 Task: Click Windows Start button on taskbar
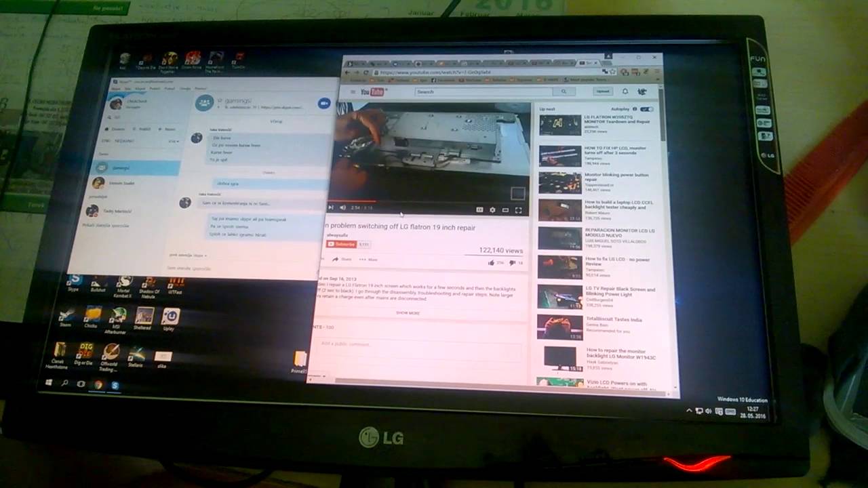50,383
